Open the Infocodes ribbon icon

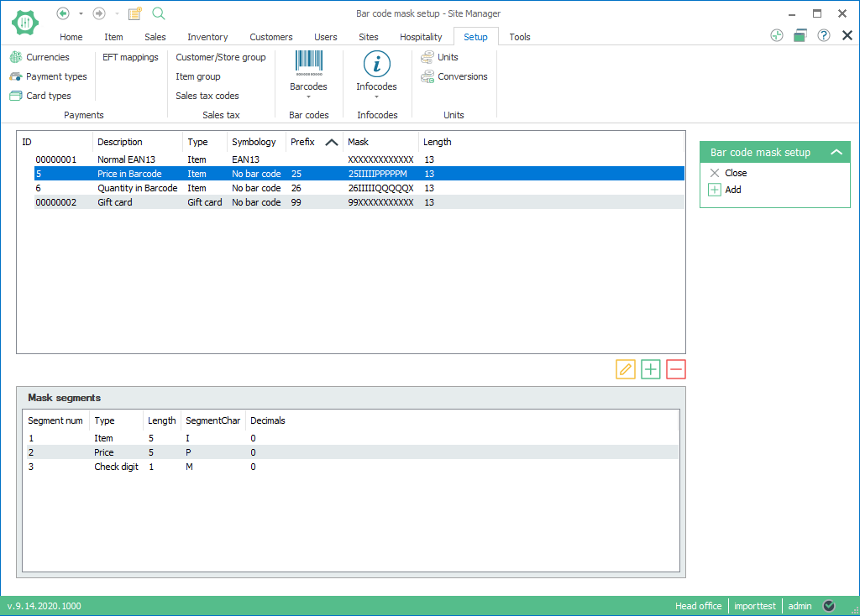coord(376,65)
